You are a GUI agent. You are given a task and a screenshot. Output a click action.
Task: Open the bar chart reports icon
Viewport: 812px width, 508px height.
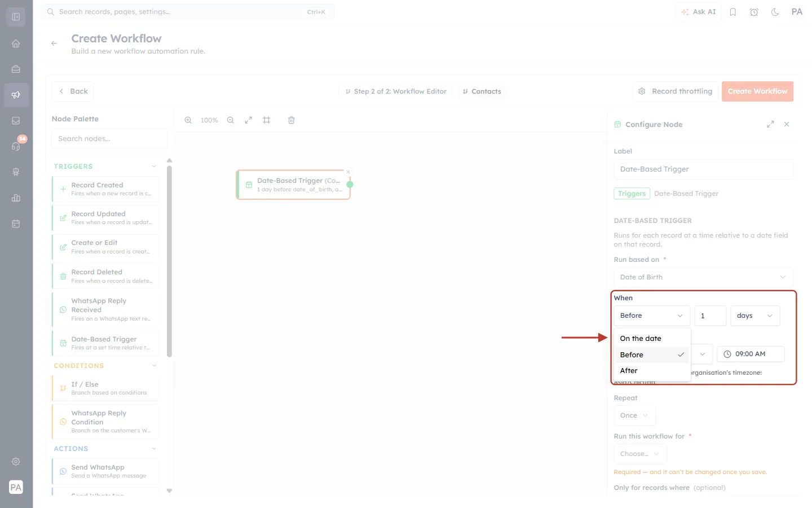[x=16, y=198]
